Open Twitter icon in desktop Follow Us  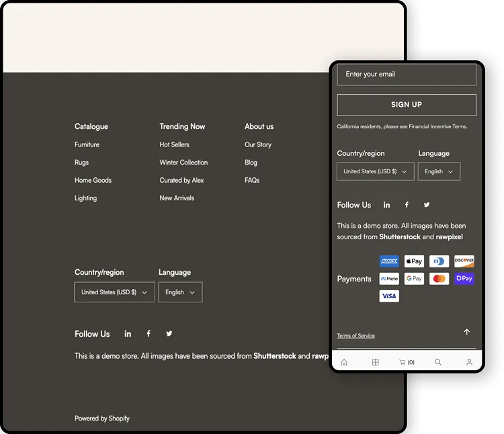pos(169,334)
